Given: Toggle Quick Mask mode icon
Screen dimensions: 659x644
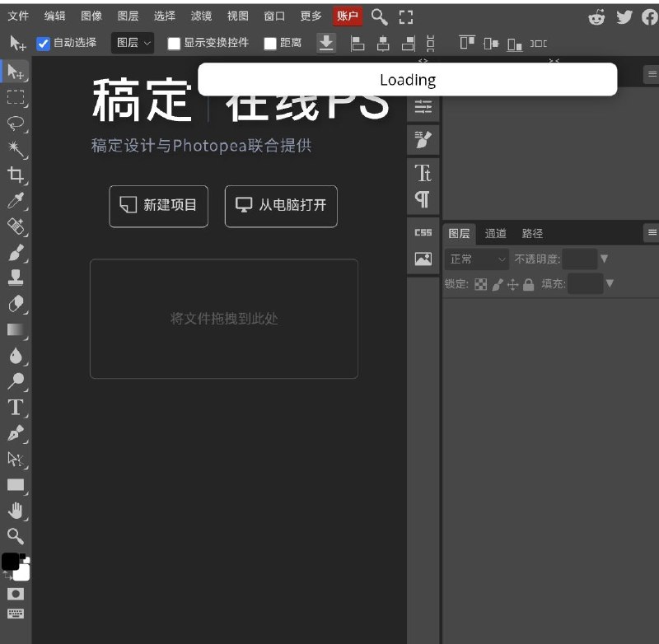Looking at the screenshot, I should coord(16,594).
